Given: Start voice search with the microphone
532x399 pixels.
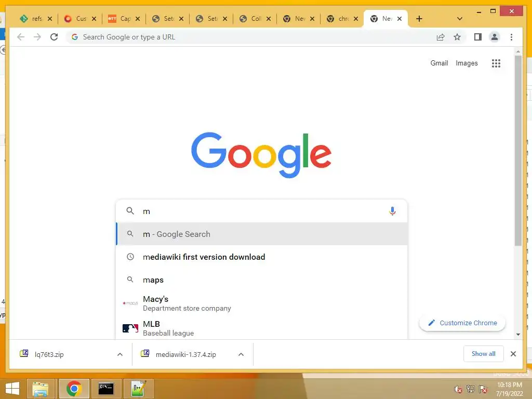Looking at the screenshot, I should (x=392, y=211).
